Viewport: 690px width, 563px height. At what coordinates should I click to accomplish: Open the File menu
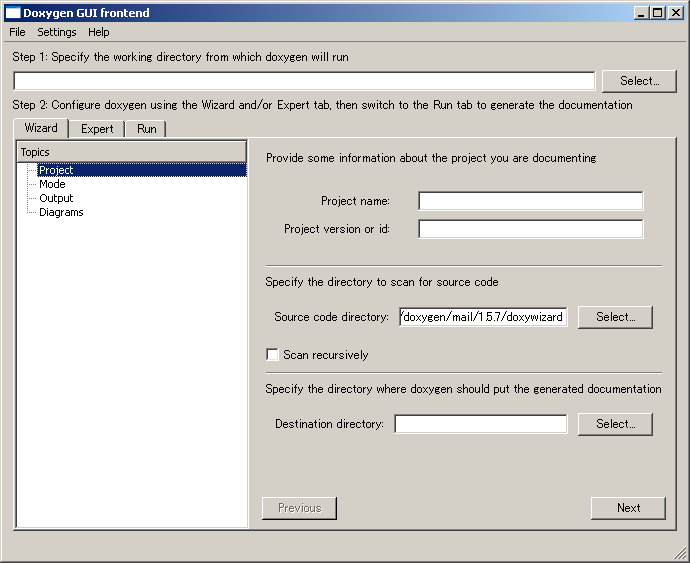click(x=17, y=32)
